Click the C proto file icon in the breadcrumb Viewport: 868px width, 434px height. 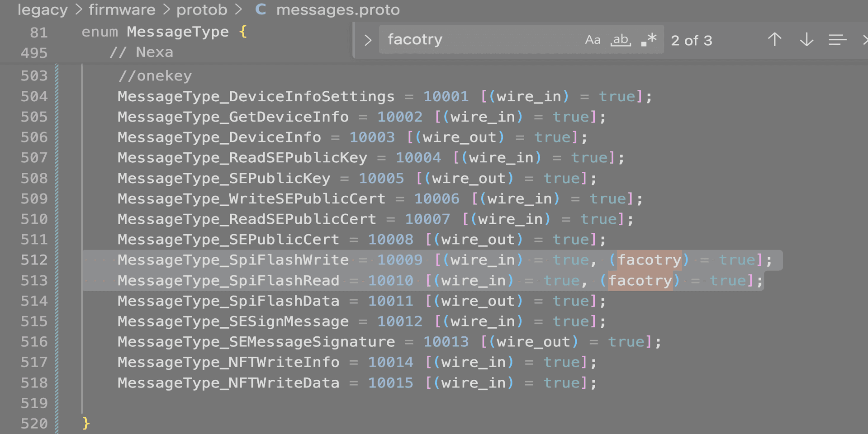click(x=260, y=9)
